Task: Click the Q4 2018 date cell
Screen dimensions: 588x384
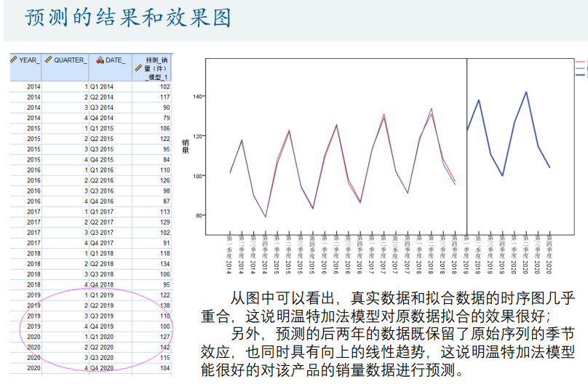Action: coord(102,284)
